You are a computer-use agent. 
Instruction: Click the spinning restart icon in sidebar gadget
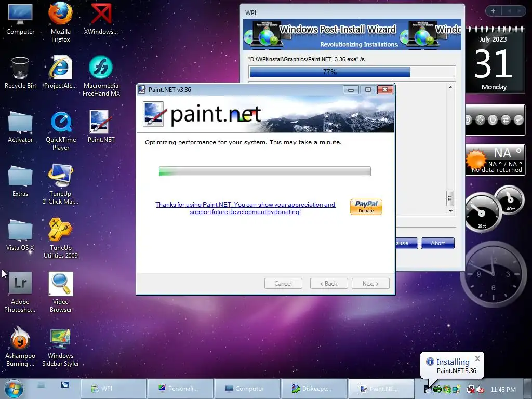click(480, 120)
